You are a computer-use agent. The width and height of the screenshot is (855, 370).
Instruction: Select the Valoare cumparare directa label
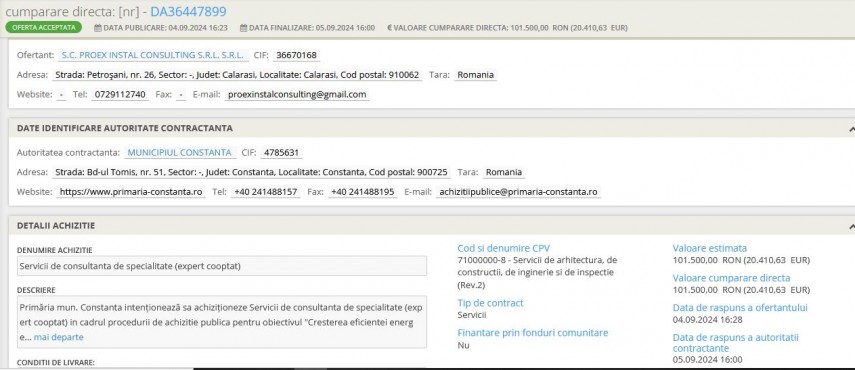click(x=731, y=278)
